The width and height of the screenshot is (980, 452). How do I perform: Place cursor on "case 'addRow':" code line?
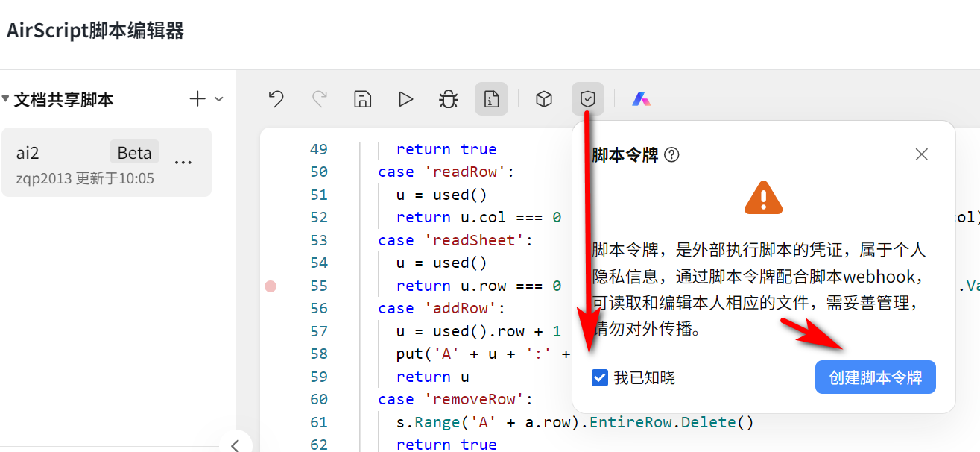(x=442, y=309)
